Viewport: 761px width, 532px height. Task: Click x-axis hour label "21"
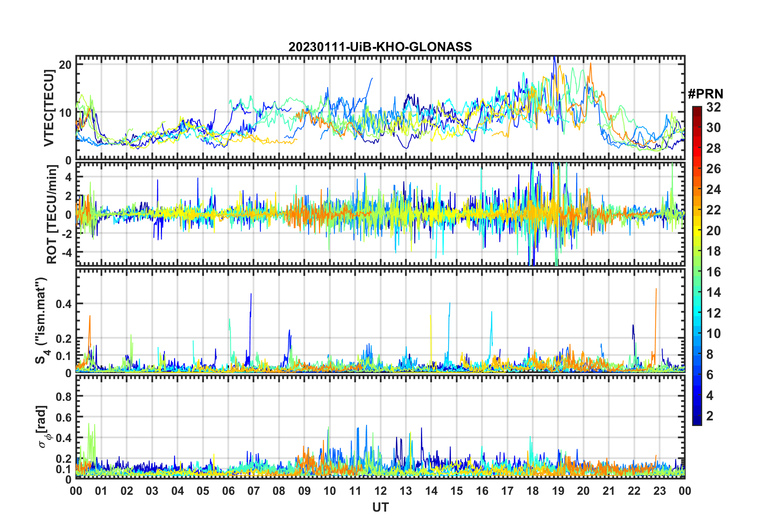point(609,491)
